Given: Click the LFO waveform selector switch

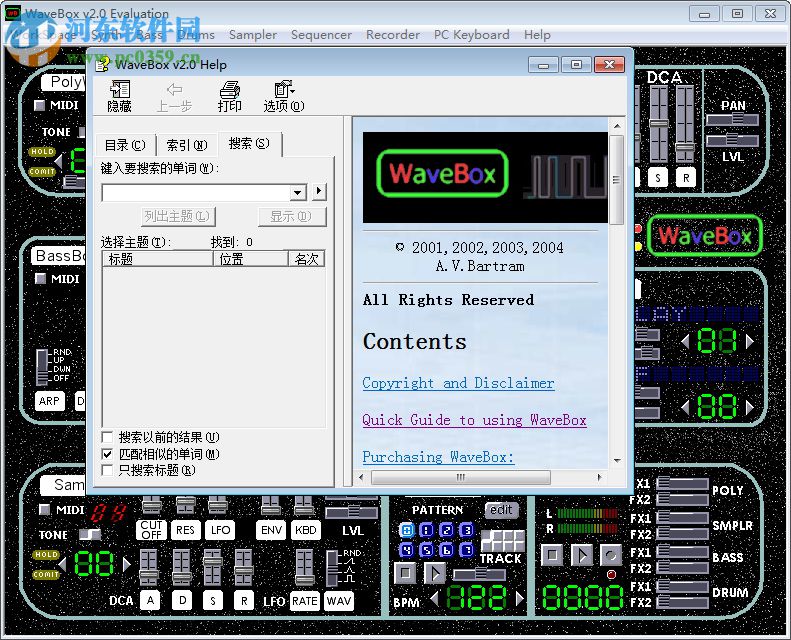Looking at the screenshot, I should coord(332,568).
